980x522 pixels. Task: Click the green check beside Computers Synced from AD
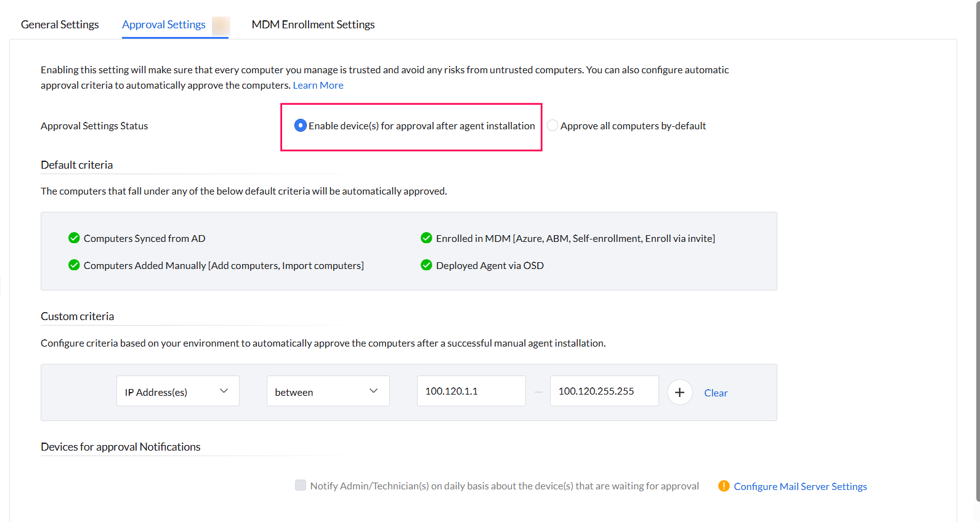[x=74, y=238]
